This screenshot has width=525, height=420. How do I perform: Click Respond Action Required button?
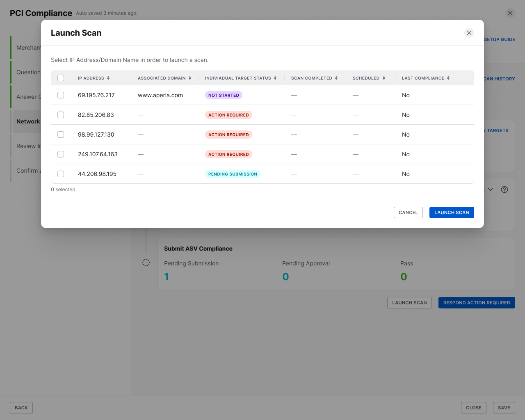point(477,303)
